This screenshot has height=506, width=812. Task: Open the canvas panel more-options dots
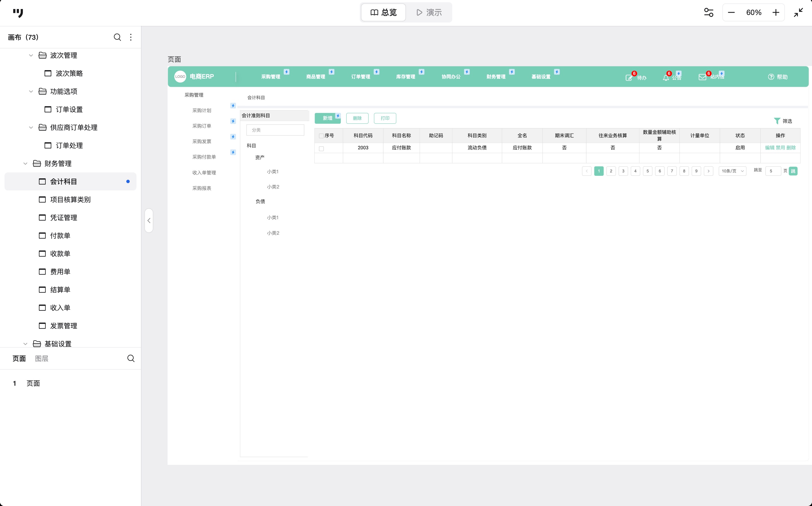tap(131, 37)
